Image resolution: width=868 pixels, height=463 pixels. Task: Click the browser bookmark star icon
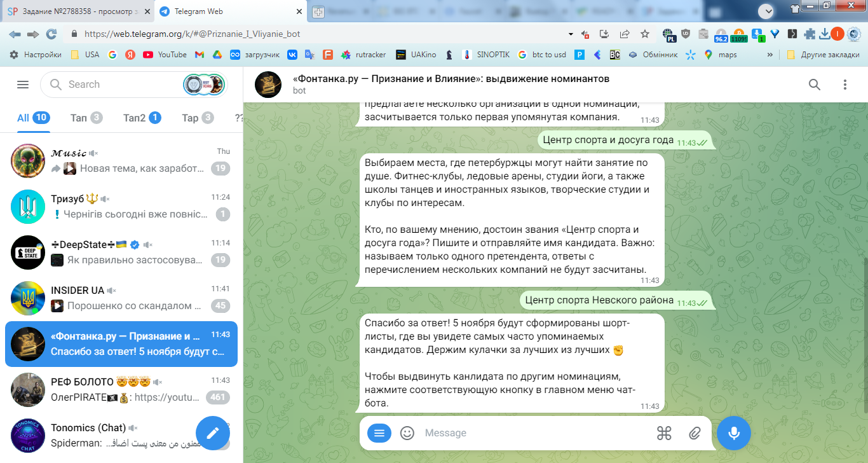pos(645,34)
